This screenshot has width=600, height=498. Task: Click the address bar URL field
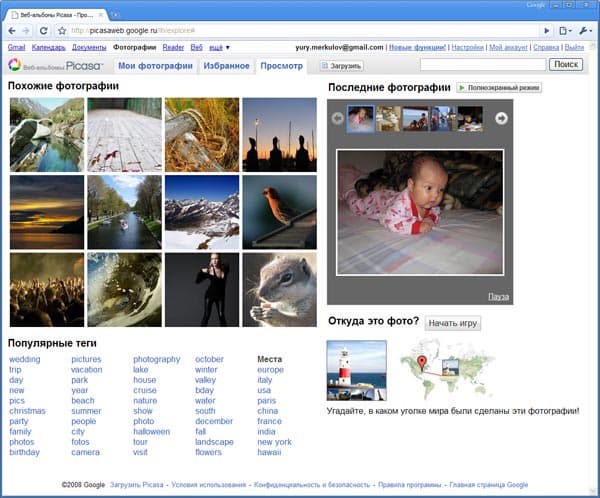coord(302,31)
